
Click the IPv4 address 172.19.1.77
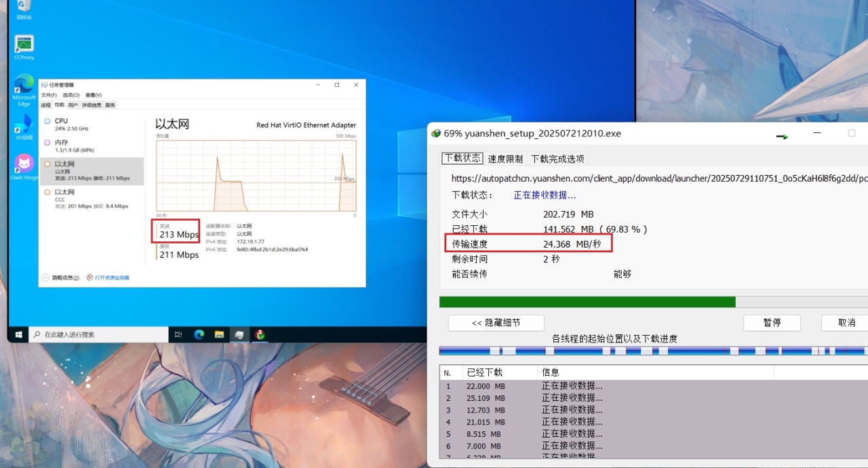(x=250, y=241)
